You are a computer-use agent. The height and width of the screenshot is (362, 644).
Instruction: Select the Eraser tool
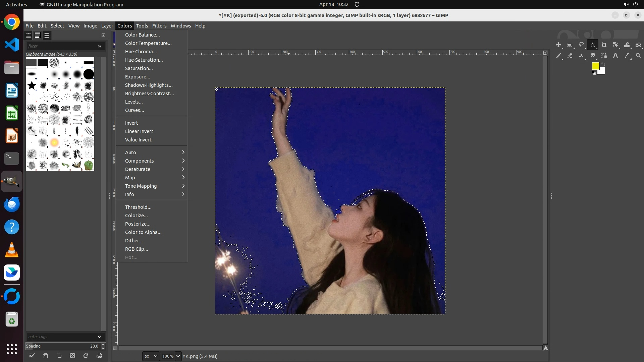(570, 56)
